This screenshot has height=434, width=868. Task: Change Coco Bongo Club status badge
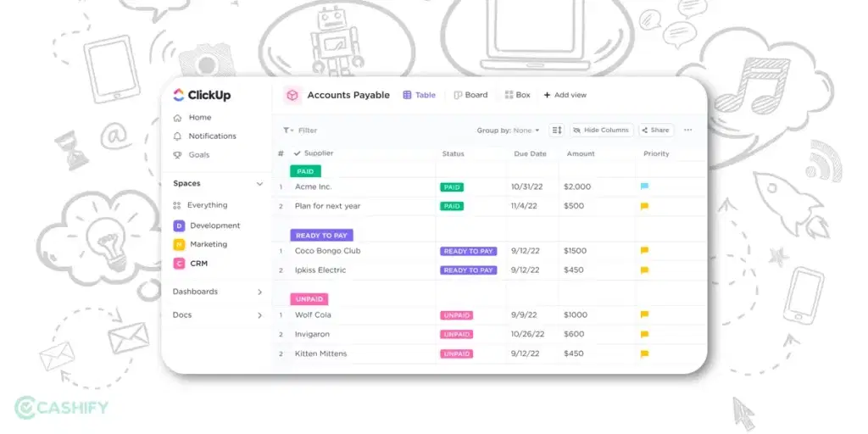click(x=468, y=251)
